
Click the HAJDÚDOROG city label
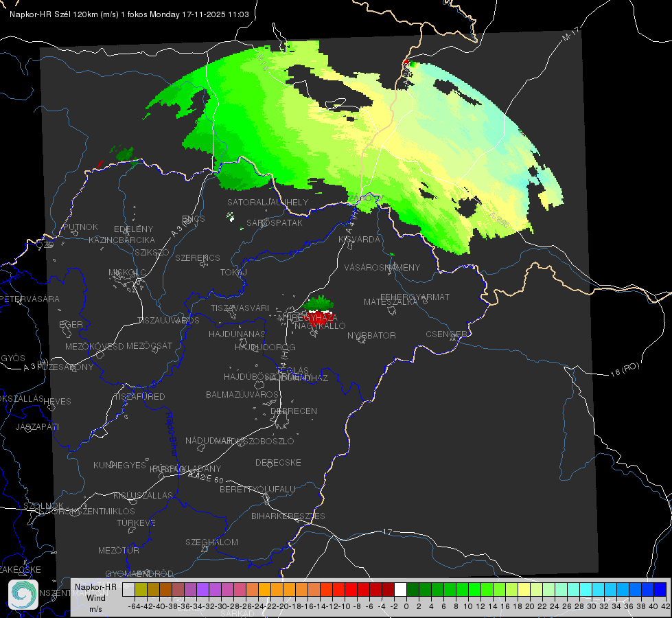(x=265, y=347)
